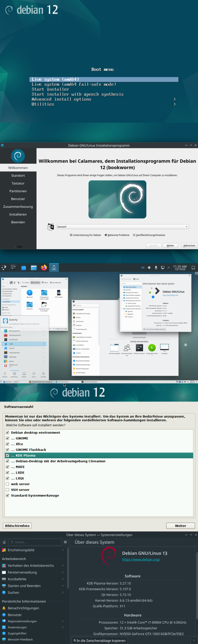
Task: Uncheck Debian desktop environment
Action: click(x=7, y=433)
